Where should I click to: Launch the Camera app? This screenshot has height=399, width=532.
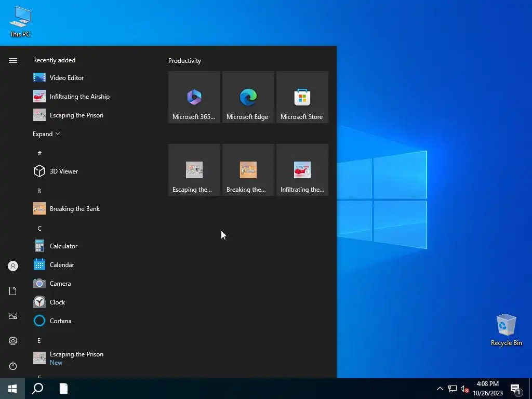[x=91, y=283]
